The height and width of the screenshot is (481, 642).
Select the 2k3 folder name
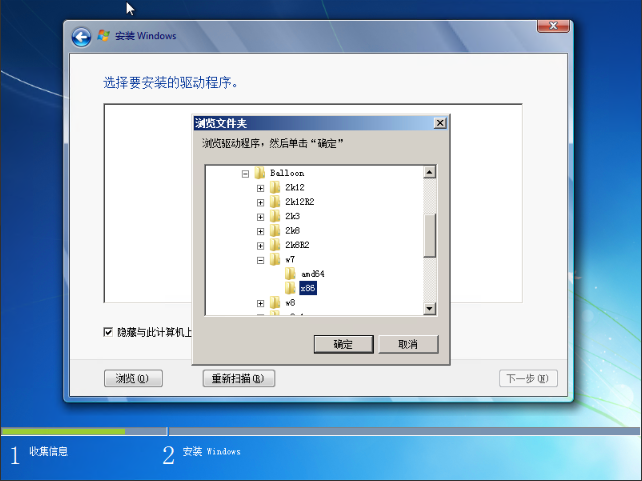point(292,216)
